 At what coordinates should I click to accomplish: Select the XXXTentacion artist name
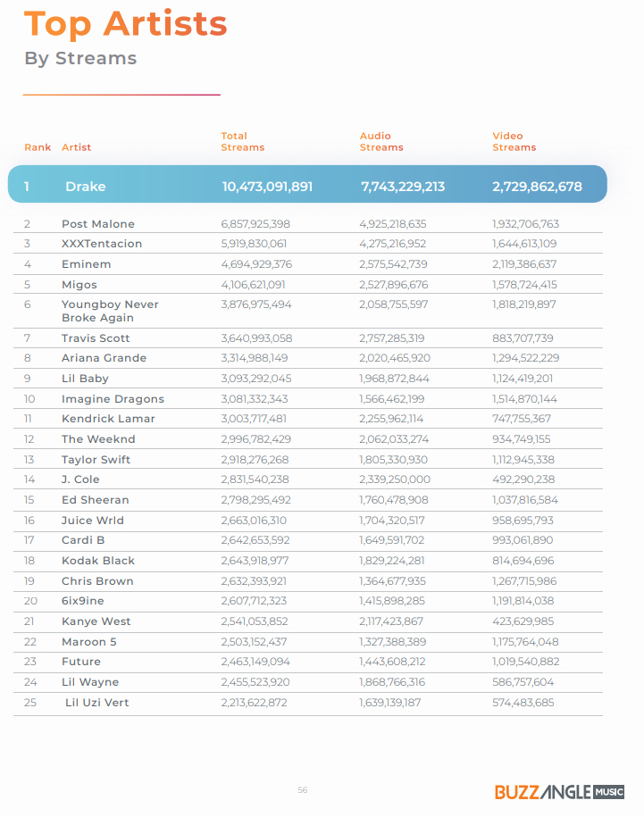tap(102, 244)
